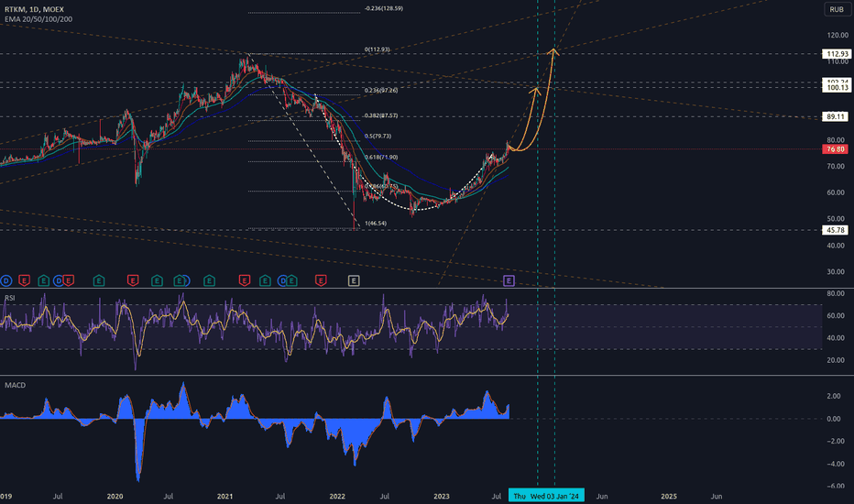The width and height of the screenshot is (854, 504).
Task: Click the 2.00 value on MACD scale
Action: 833,396
